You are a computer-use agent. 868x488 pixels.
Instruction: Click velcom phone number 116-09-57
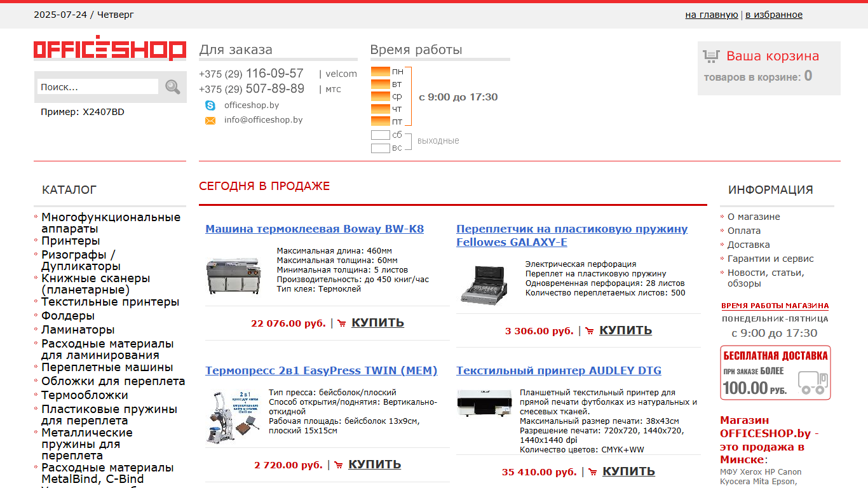[252, 74]
